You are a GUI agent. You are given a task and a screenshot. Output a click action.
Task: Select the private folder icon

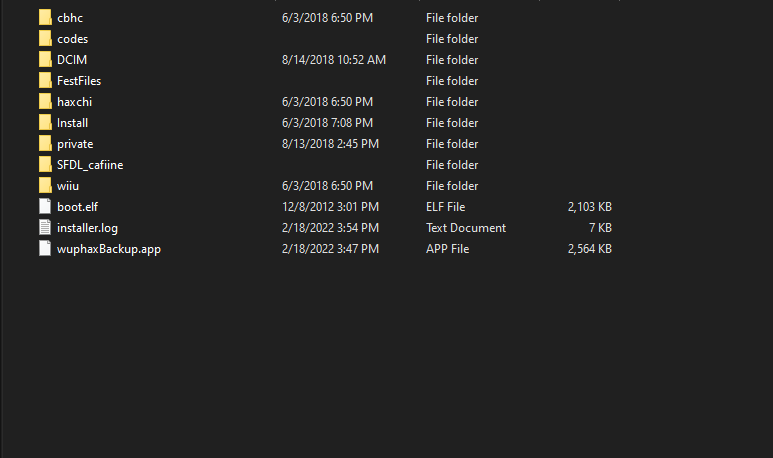point(45,143)
